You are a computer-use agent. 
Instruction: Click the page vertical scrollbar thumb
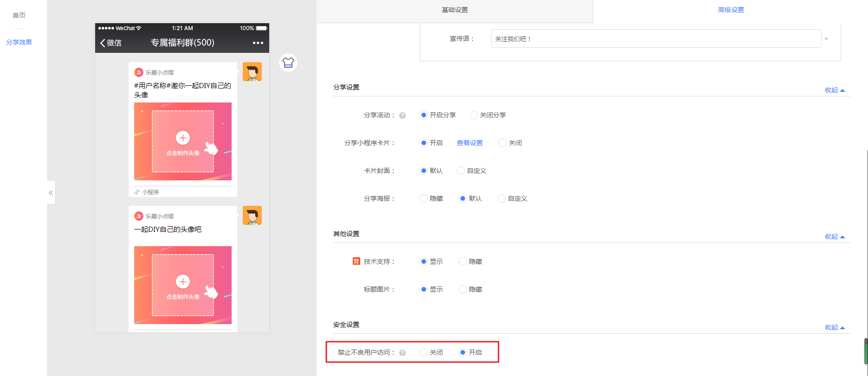(x=866, y=351)
